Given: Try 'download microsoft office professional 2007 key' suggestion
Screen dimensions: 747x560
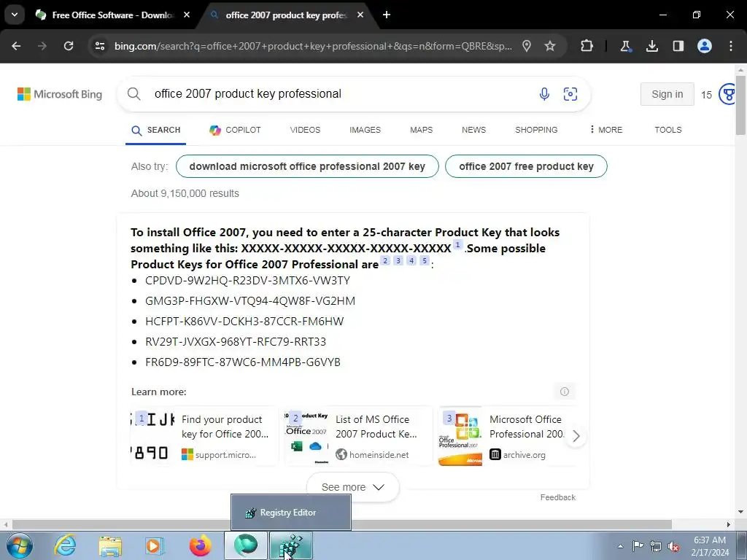Looking at the screenshot, I should point(307,166).
